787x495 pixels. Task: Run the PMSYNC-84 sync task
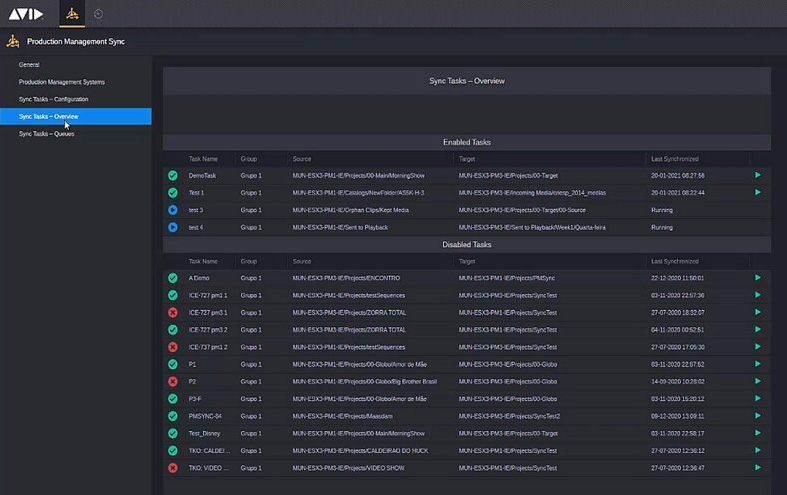click(x=758, y=416)
